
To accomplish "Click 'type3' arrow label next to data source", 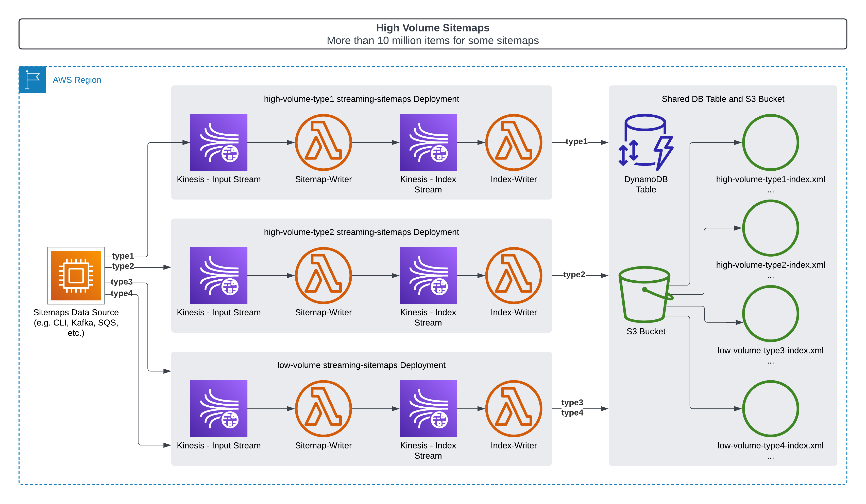I will pyautogui.click(x=121, y=281).
